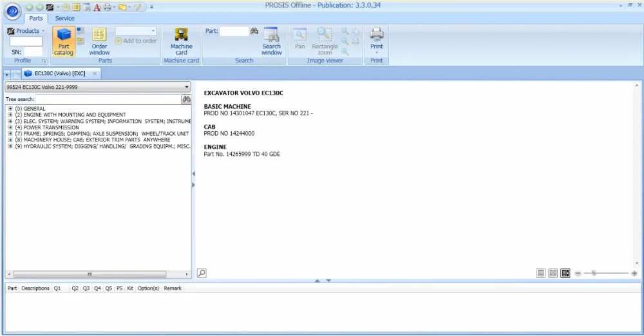The width and height of the screenshot is (644, 336).
Task: Click the right expand arrow on panel splitter
Action: click(x=193, y=185)
